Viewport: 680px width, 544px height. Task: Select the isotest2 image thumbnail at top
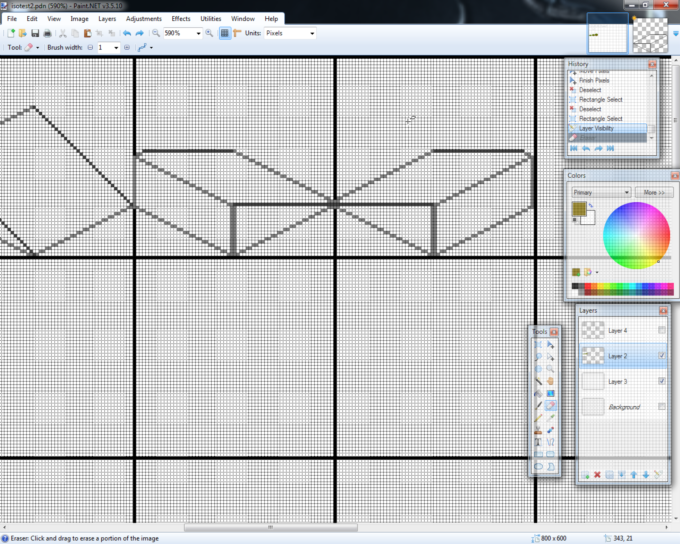[x=607, y=33]
